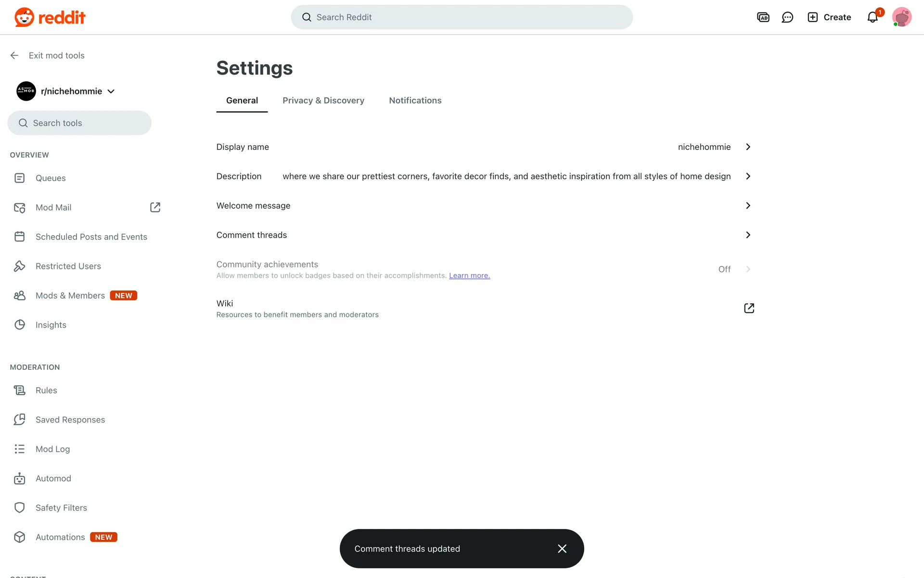Open the Wiki external link icon
The height and width of the screenshot is (578, 924).
(x=749, y=308)
